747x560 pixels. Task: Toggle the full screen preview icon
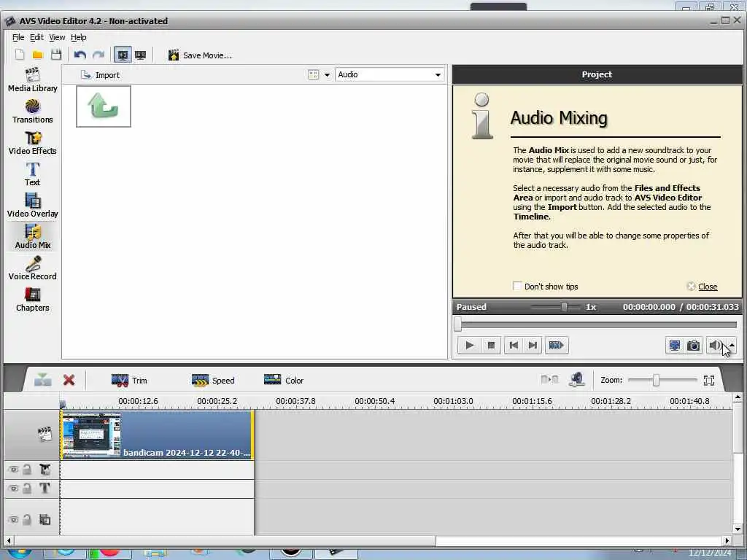tap(675, 345)
